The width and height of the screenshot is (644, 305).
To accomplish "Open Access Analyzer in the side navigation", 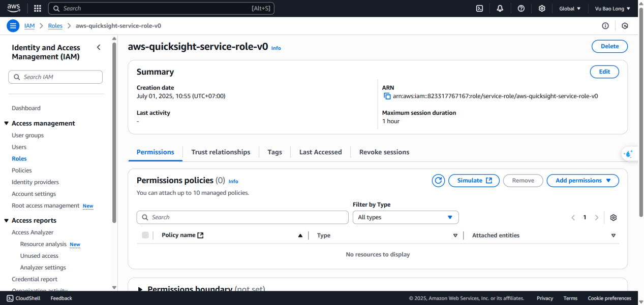I will (x=33, y=232).
